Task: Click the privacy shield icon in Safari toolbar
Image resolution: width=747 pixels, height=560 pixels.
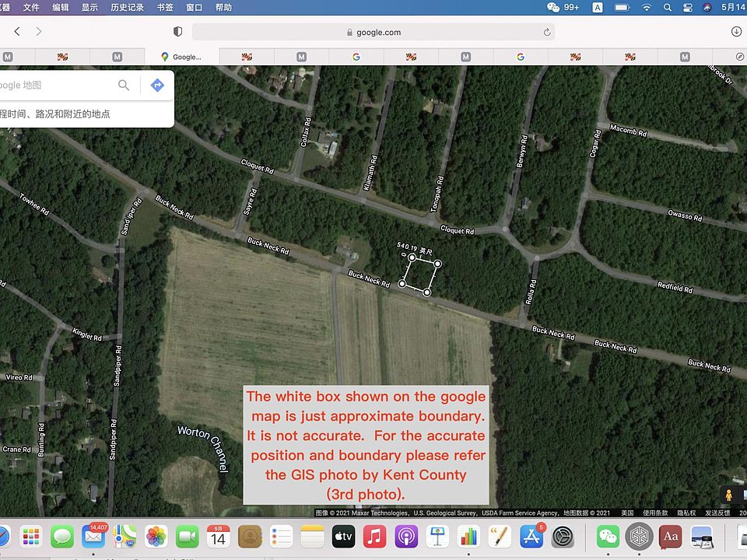Action: tap(177, 31)
